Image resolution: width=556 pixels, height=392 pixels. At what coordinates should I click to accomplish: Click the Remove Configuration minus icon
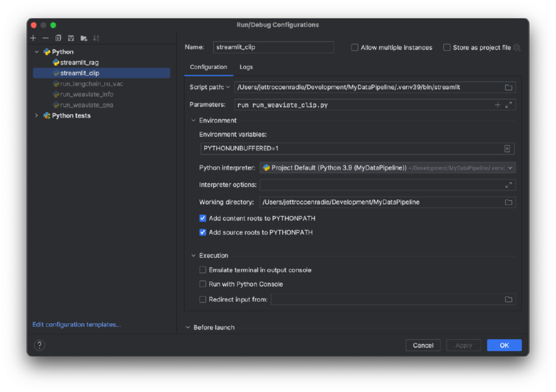(45, 38)
